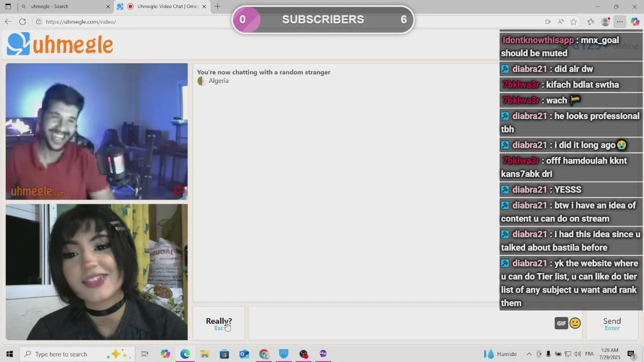The width and height of the screenshot is (644, 362).
Task: Click the uhmegle logo
Action: tap(60, 44)
